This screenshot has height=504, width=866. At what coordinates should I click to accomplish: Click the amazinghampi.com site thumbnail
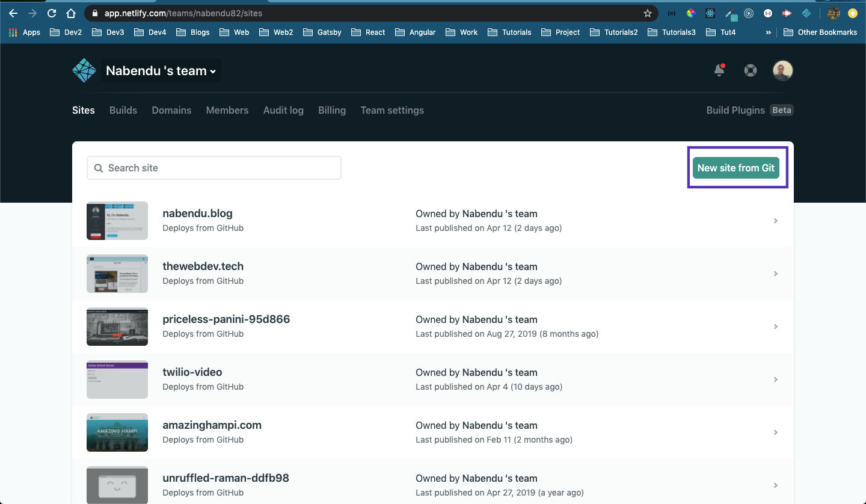click(x=117, y=432)
